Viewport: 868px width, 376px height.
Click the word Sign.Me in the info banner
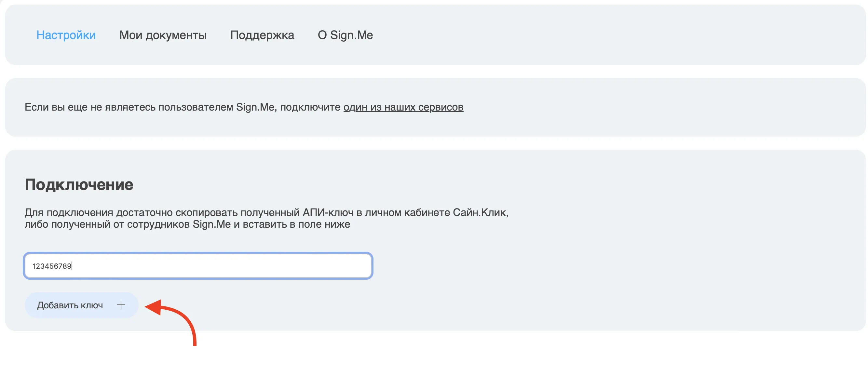click(255, 107)
